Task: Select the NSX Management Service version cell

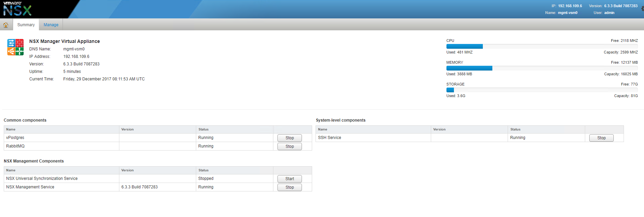Action: (139, 187)
